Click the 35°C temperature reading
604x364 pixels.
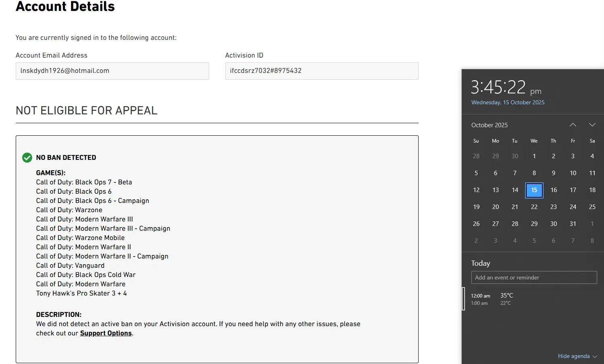point(506,296)
